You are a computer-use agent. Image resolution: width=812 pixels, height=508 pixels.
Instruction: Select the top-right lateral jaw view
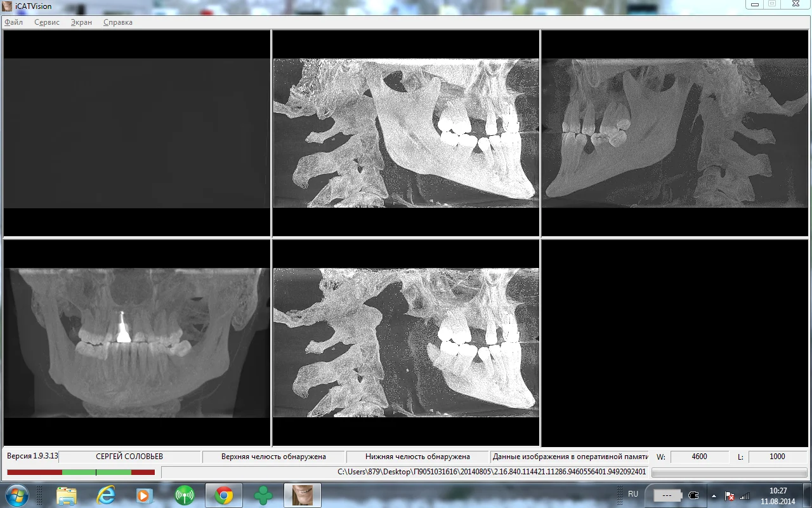point(675,133)
